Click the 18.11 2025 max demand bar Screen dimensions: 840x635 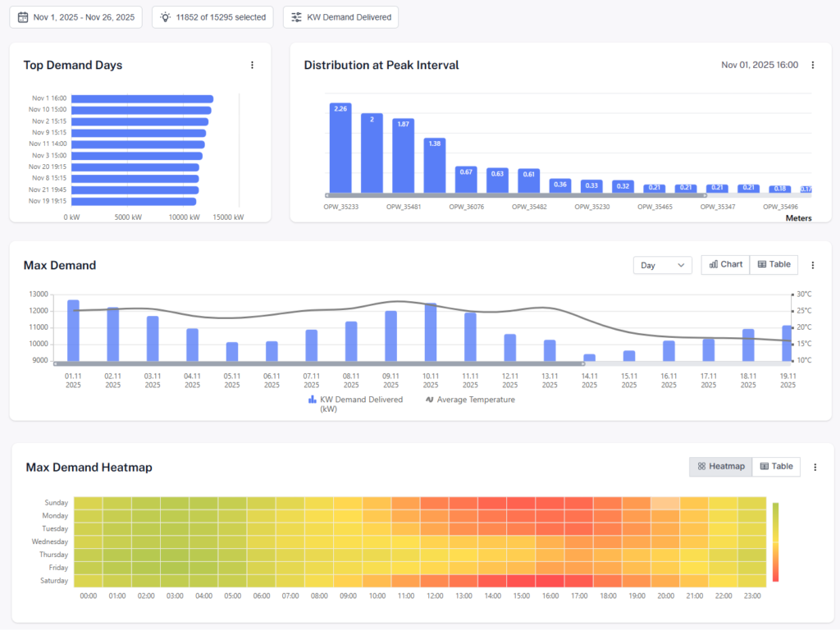[x=748, y=345]
